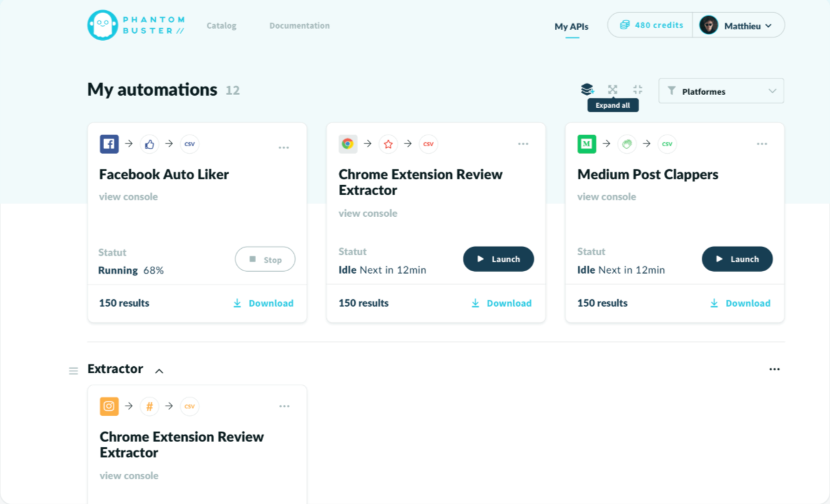Open Medium Post Clappers title
Screen dimensions: 830x504
[648, 174]
